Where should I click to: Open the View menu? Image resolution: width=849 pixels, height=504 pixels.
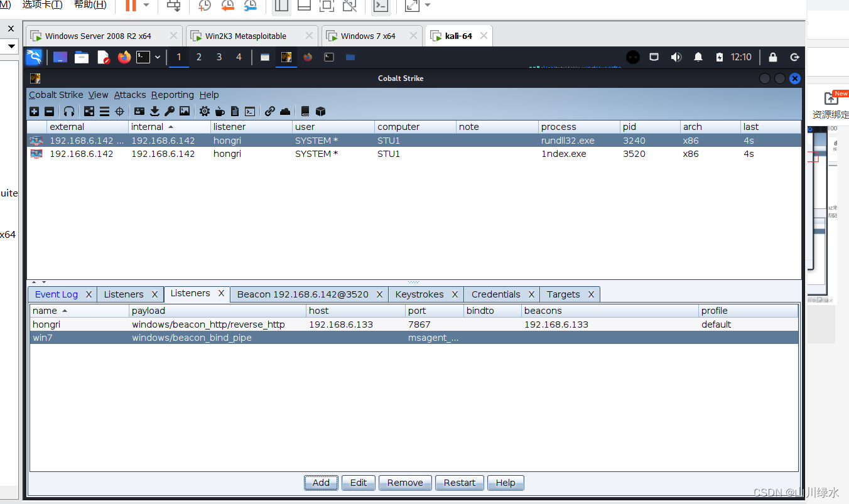pos(98,95)
